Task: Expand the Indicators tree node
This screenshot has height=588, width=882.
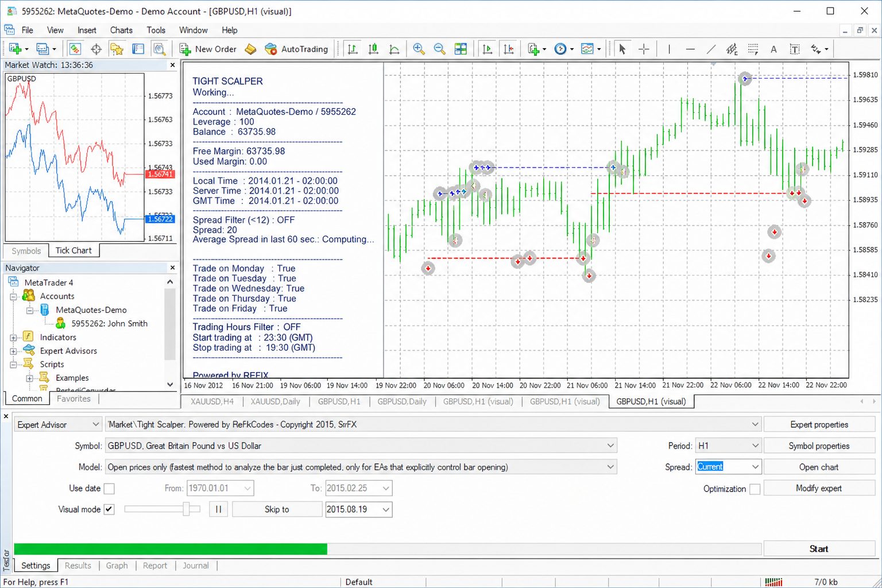Action: click(13, 338)
